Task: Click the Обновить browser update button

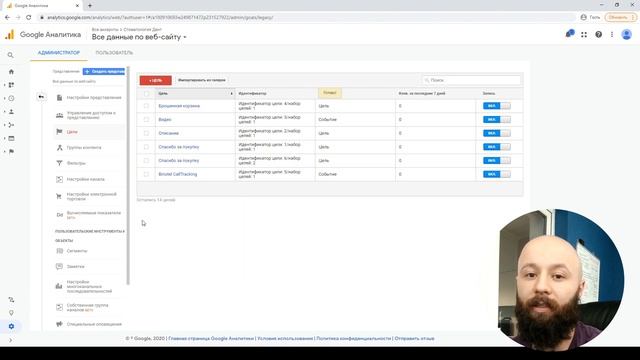Action: click(x=621, y=17)
